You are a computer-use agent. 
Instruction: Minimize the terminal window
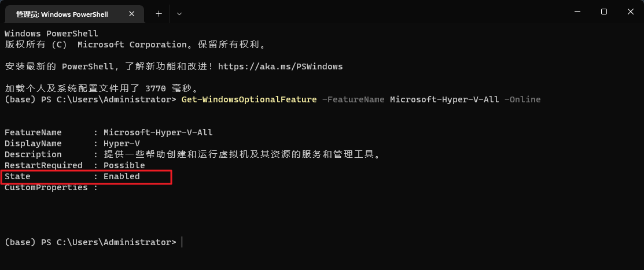[x=577, y=12]
